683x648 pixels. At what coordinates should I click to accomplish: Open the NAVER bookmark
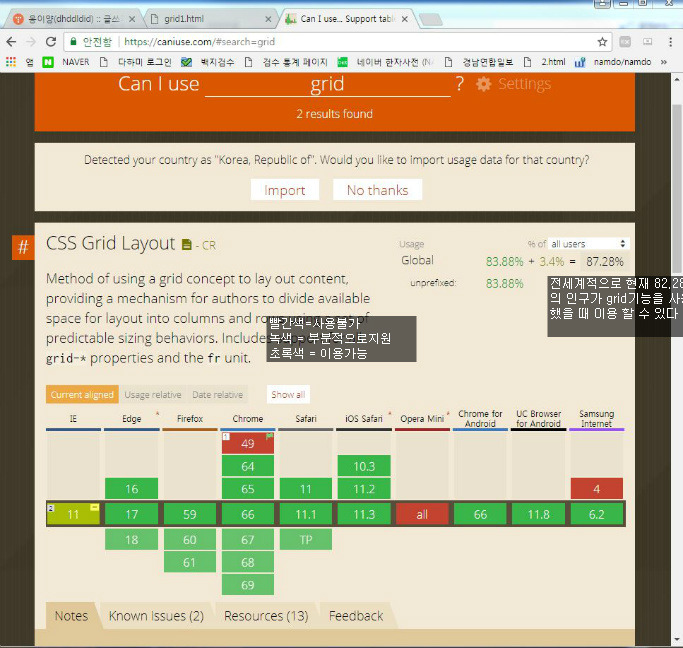(66, 62)
